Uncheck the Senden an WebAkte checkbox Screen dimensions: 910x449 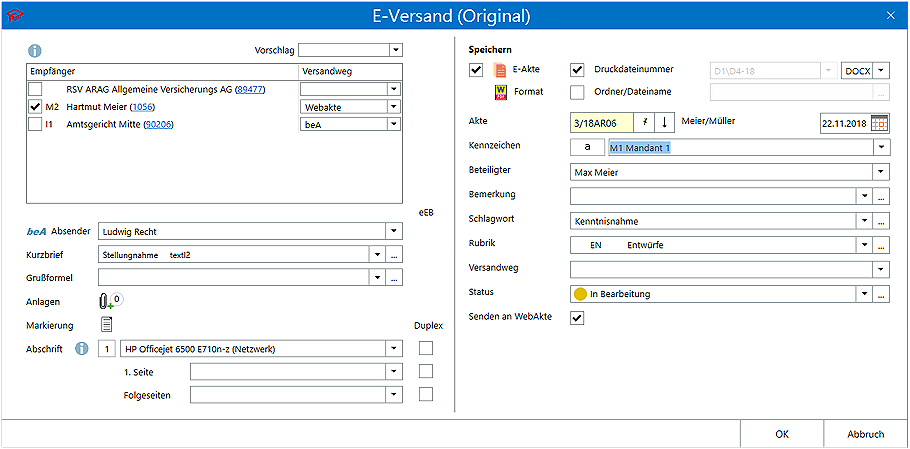point(577,318)
